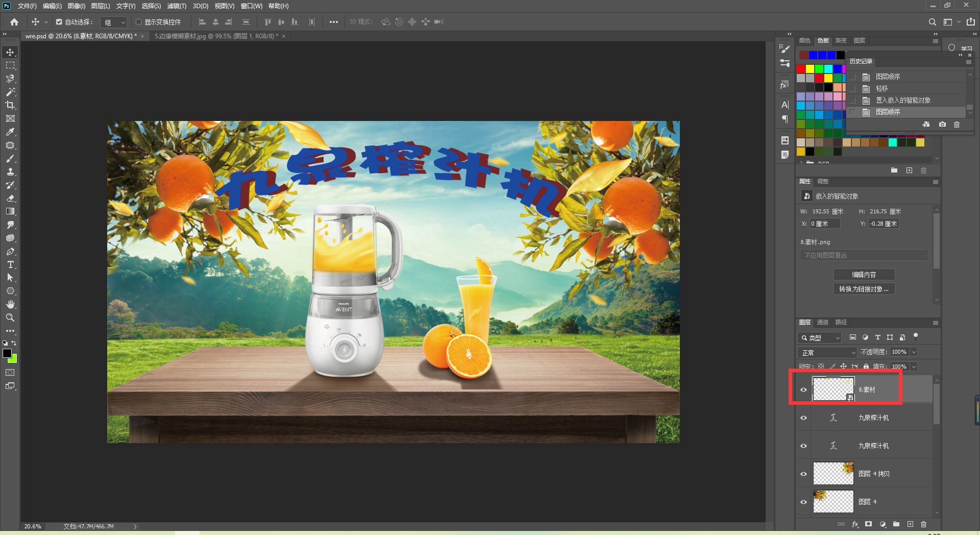This screenshot has width=980, height=535.
Task: Open the Paragraph panel icon
Action: (x=785, y=119)
